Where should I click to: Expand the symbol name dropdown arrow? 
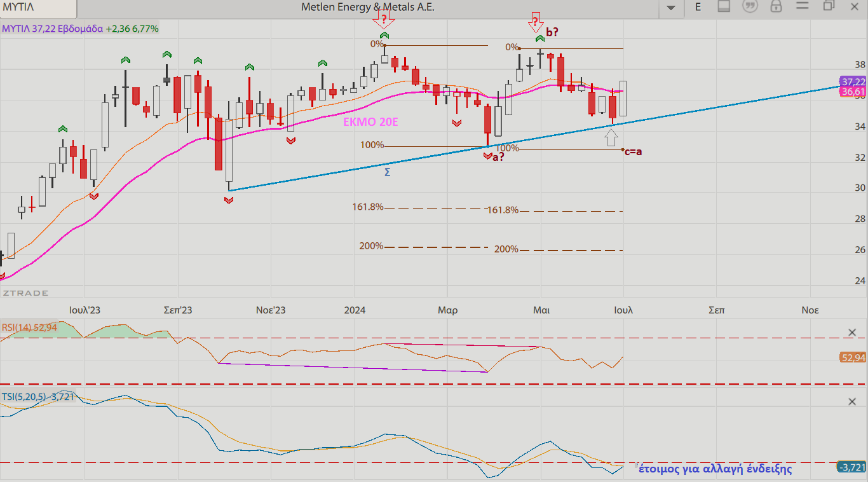(x=671, y=8)
